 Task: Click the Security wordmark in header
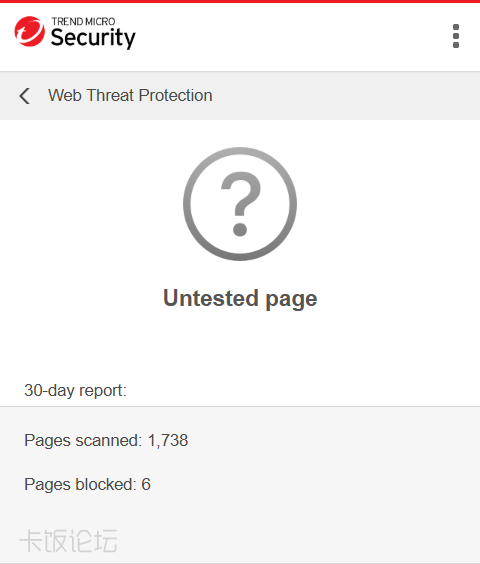point(93,38)
